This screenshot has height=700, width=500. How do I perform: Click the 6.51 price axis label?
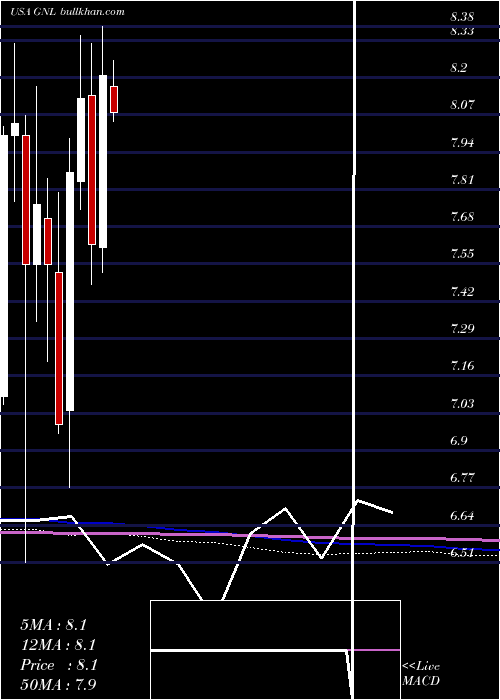click(462, 553)
